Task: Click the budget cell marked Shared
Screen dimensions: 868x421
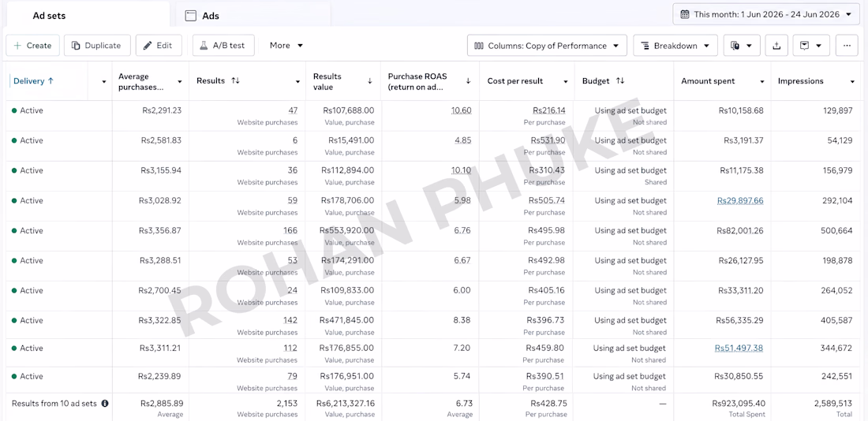Action: point(624,176)
